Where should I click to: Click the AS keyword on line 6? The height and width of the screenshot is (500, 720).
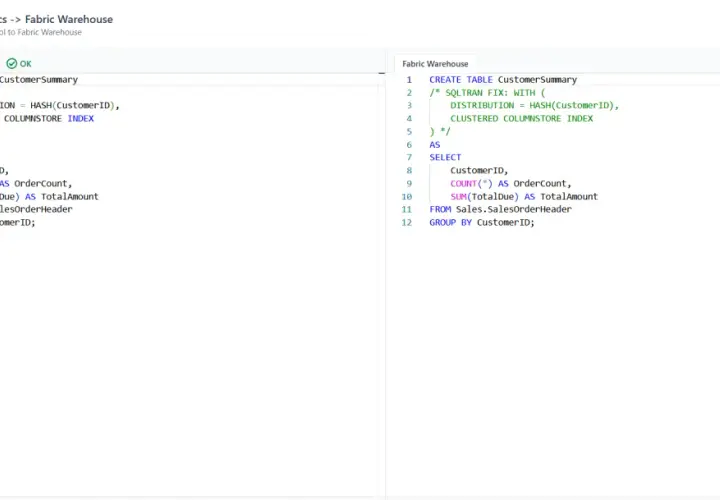tap(434, 145)
